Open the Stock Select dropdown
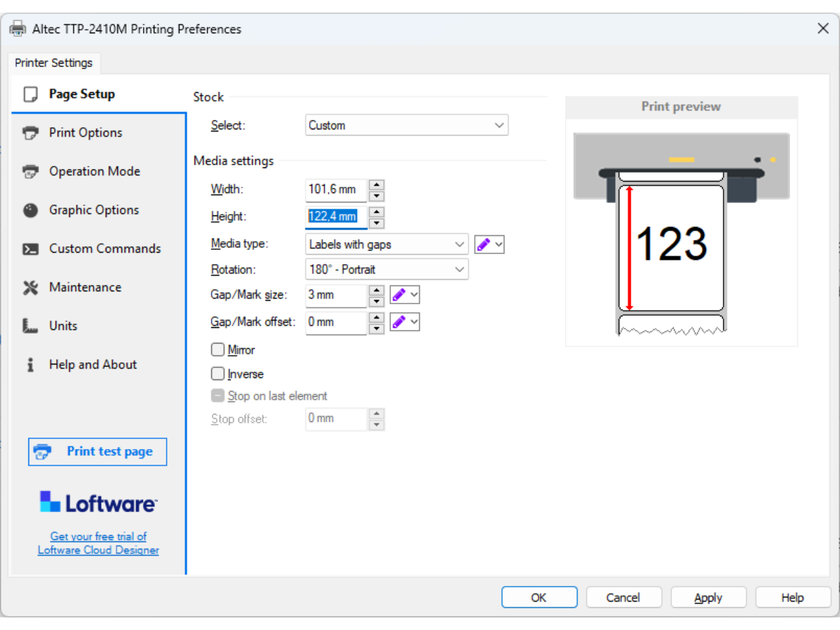840x630 pixels. [x=406, y=125]
